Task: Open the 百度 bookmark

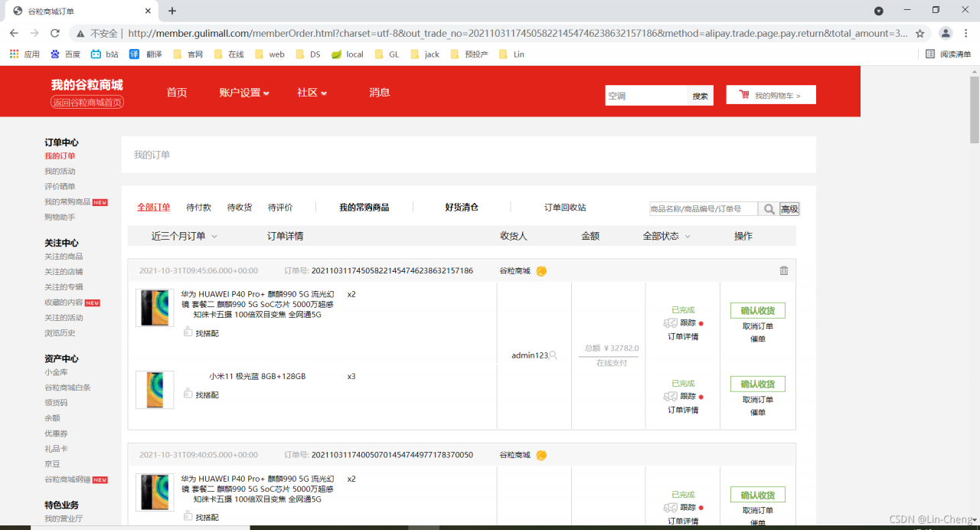Action: coord(65,54)
